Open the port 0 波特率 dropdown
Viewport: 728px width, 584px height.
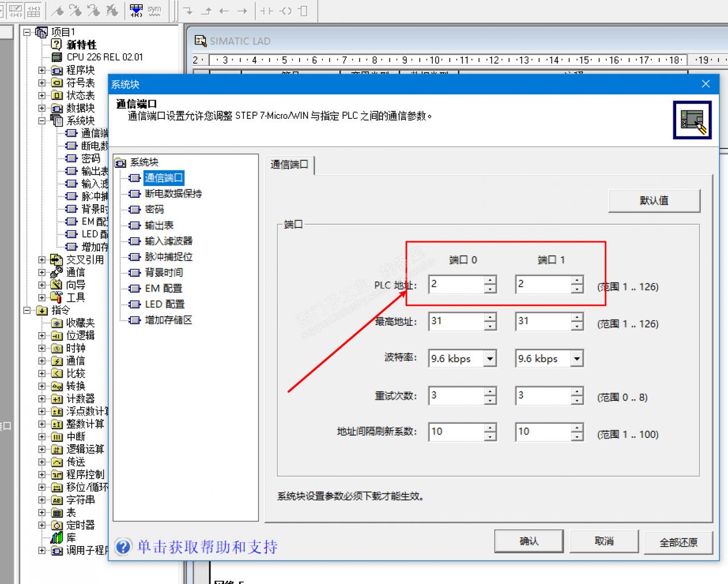click(x=490, y=358)
